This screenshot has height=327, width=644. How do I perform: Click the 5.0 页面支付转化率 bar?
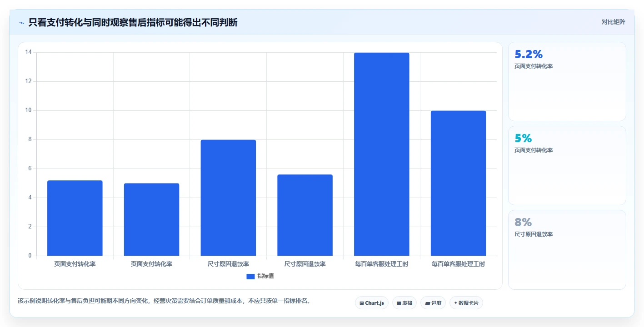[x=151, y=219]
